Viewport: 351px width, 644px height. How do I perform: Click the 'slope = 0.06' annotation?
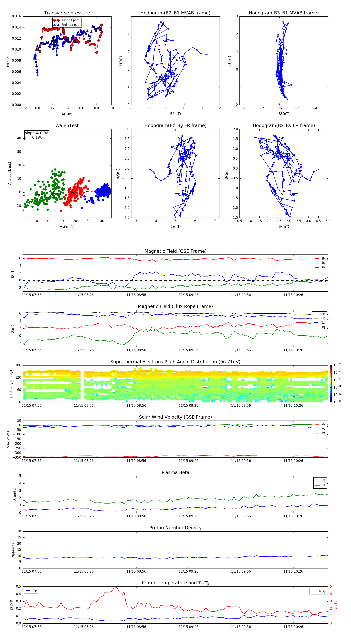(x=36, y=133)
